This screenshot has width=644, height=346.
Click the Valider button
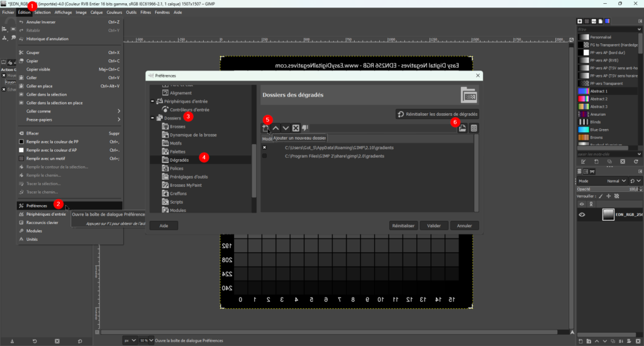434,226
